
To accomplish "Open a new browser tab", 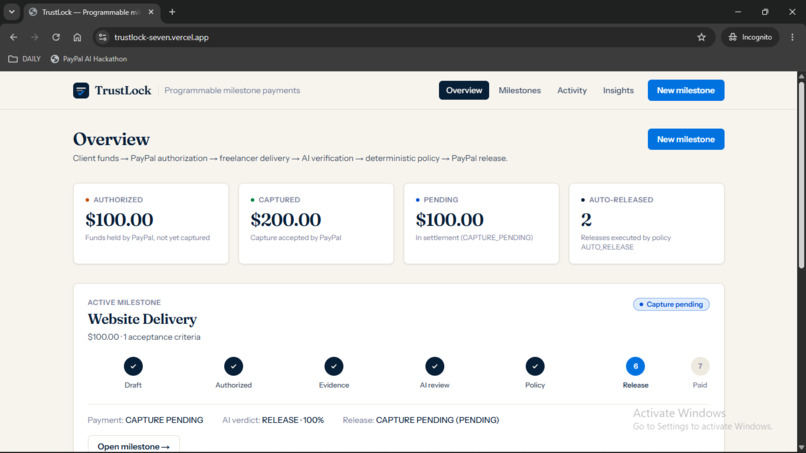I will (172, 12).
